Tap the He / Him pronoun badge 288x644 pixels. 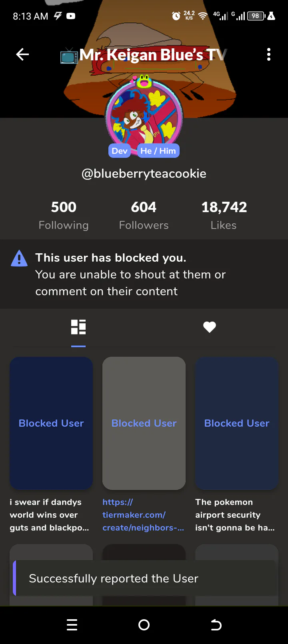[x=158, y=151]
